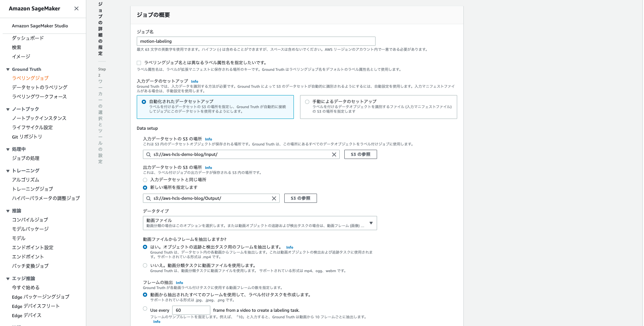
Task: Collapse the トレーニング section
Action: tap(8, 171)
